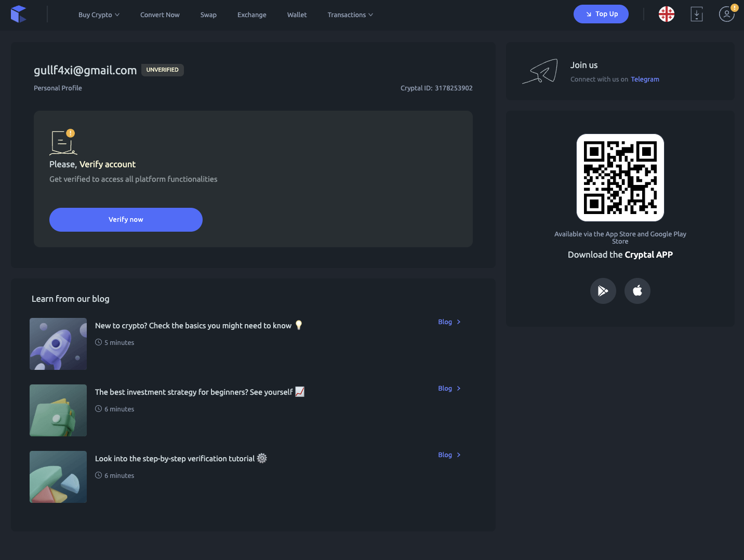Follow the Telegram link

(x=645, y=79)
